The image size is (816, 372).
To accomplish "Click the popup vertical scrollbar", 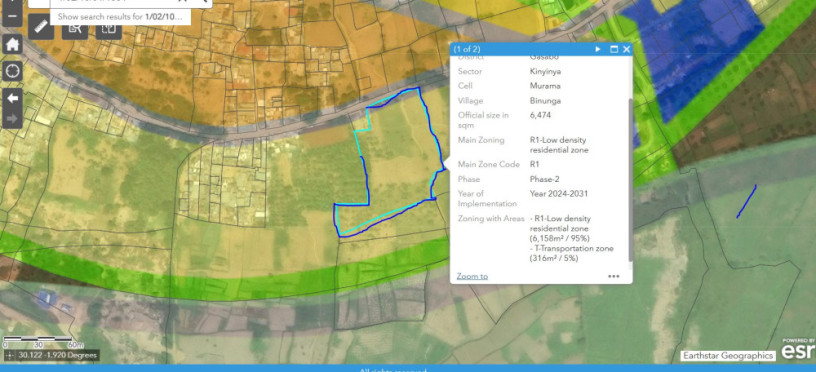I will pyautogui.click(x=631, y=179).
